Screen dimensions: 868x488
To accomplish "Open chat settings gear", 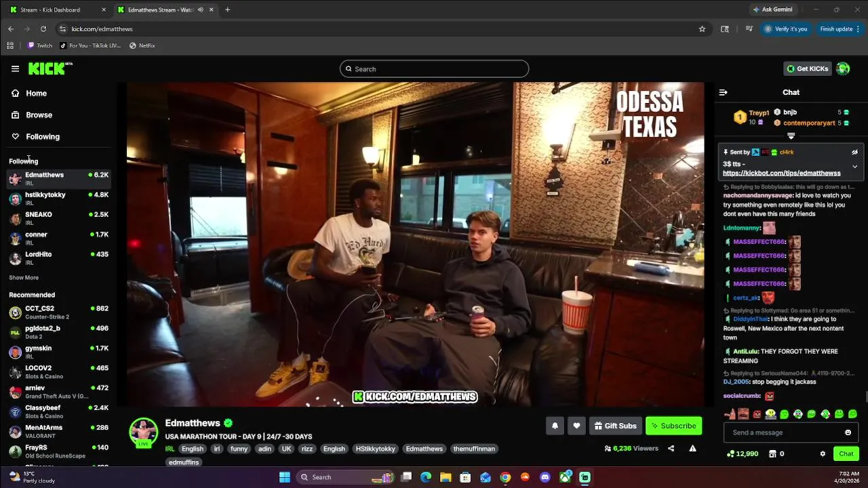I will pyautogui.click(x=823, y=453).
